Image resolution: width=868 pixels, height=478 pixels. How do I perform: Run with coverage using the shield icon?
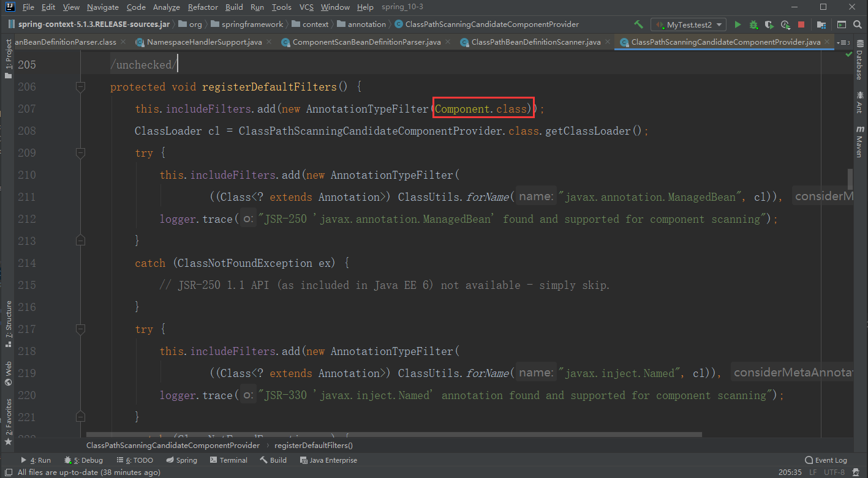click(x=769, y=24)
